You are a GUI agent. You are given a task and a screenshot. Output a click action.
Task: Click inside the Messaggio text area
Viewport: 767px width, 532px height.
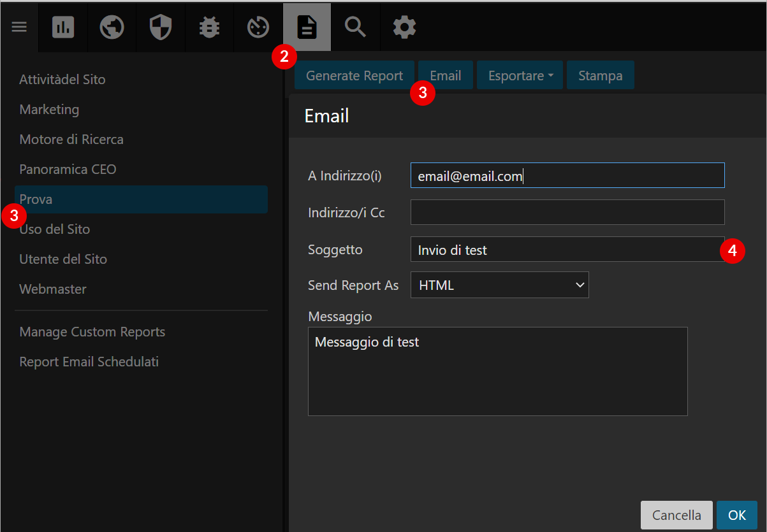coord(497,371)
